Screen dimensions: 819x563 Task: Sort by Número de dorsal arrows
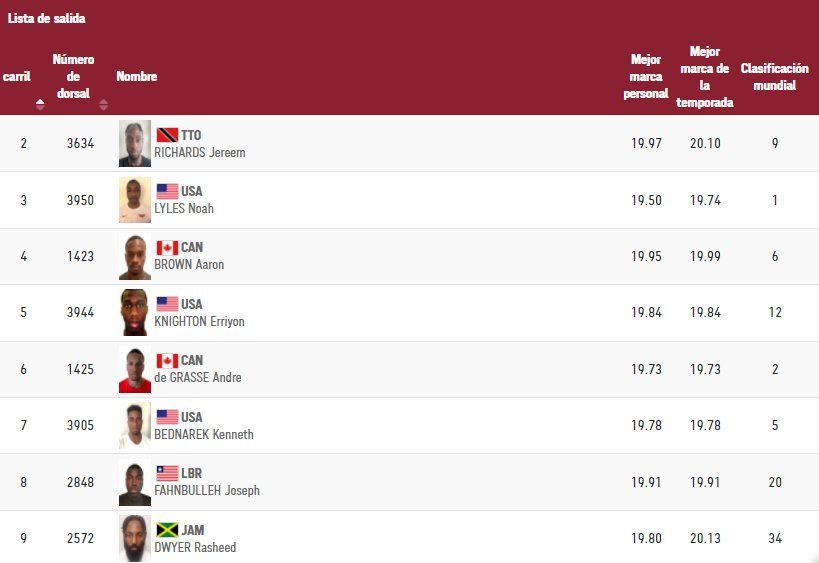103,104
